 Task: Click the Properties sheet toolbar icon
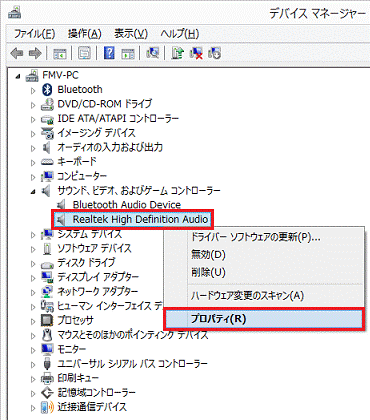(84, 53)
